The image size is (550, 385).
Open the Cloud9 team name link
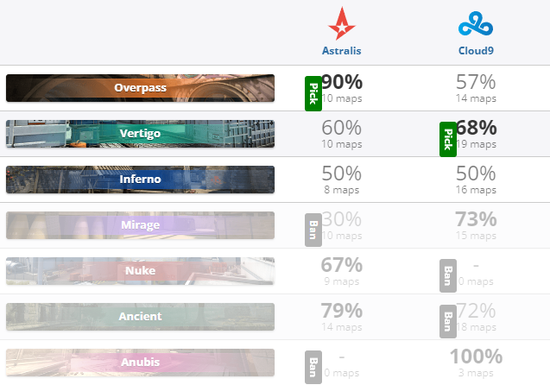coord(476,51)
